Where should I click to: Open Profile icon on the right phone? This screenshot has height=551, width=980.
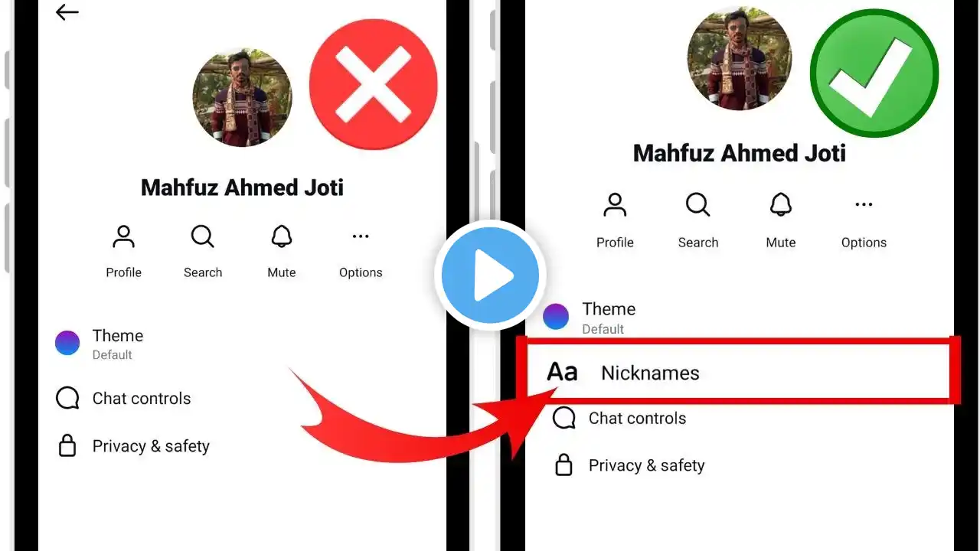(x=615, y=206)
